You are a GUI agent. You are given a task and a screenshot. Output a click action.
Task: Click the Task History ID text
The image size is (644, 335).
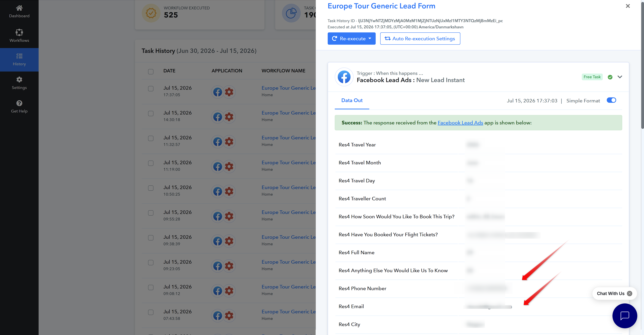[415, 21]
